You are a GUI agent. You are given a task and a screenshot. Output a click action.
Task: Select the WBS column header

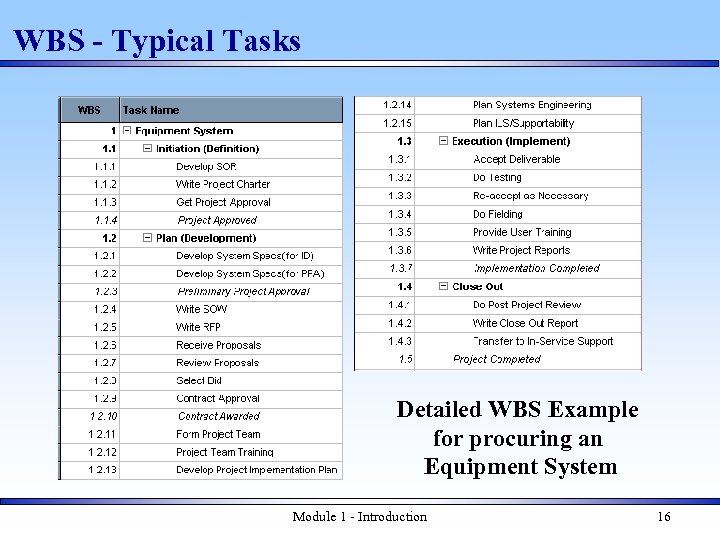coord(90,110)
